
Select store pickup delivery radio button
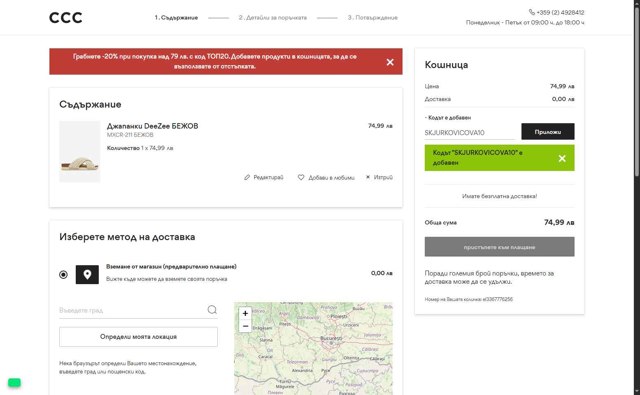63,275
